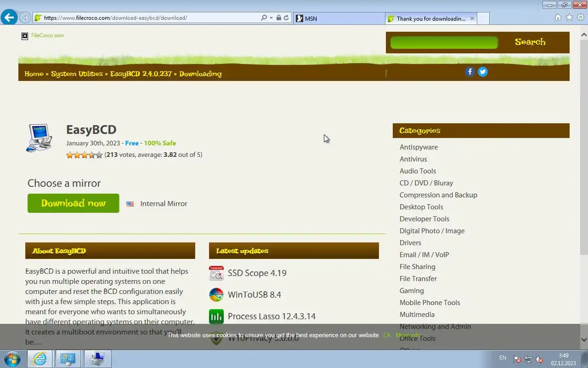Click the SSD Scope app icon
The height and width of the screenshot is (368, 588).
point(216,273)
